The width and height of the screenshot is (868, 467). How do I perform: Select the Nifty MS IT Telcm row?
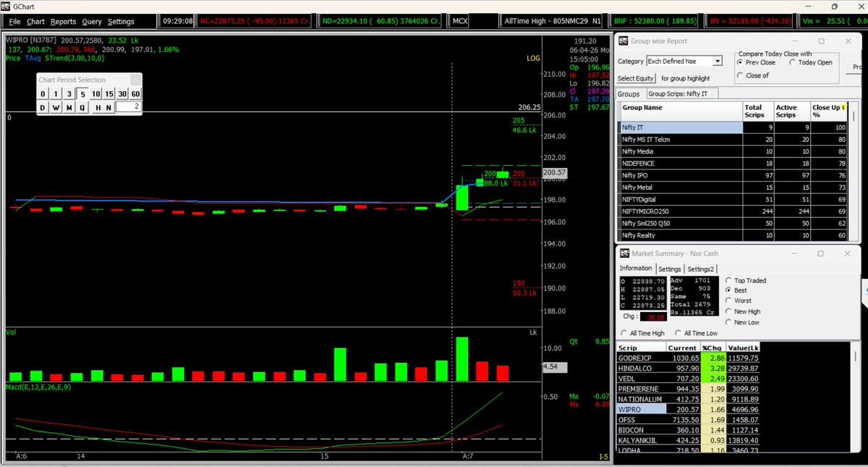734,139
